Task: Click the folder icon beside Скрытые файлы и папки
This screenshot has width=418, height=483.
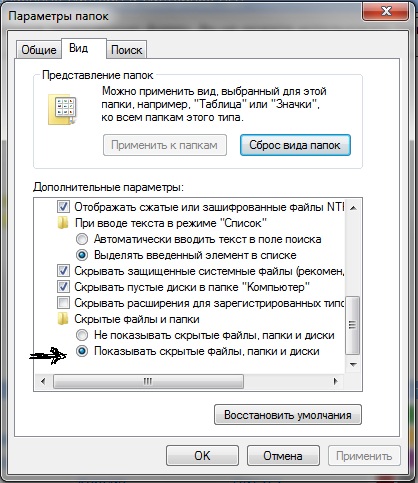Action: click(x=63, y=319)
